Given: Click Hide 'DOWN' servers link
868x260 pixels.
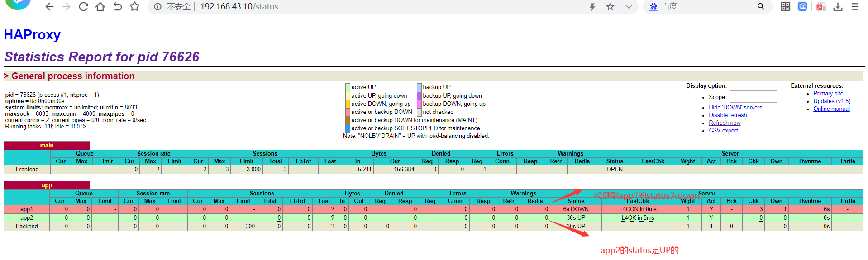Looking at the screenshot, I should click(735, 108).
